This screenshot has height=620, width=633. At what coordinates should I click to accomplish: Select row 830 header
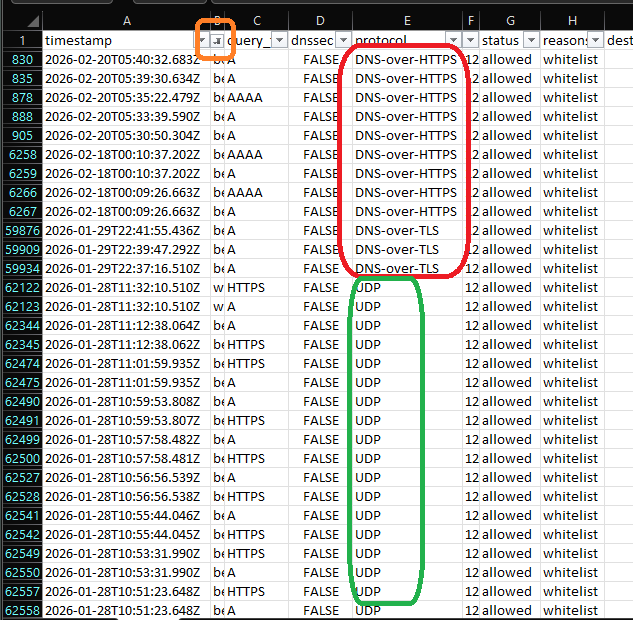tap(21, 60)
